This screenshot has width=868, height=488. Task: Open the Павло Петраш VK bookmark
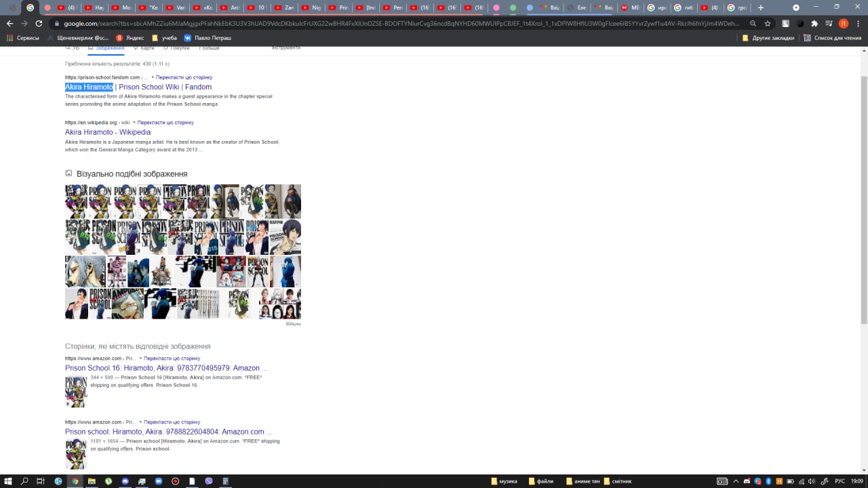[208, 38]
